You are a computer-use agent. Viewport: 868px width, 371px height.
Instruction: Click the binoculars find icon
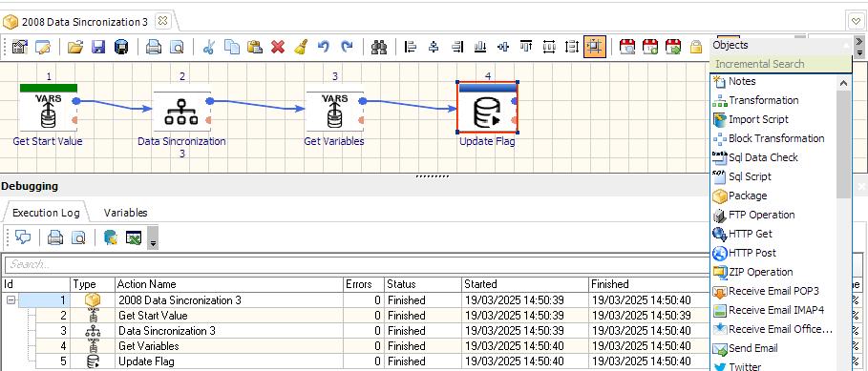click(379, 47)
